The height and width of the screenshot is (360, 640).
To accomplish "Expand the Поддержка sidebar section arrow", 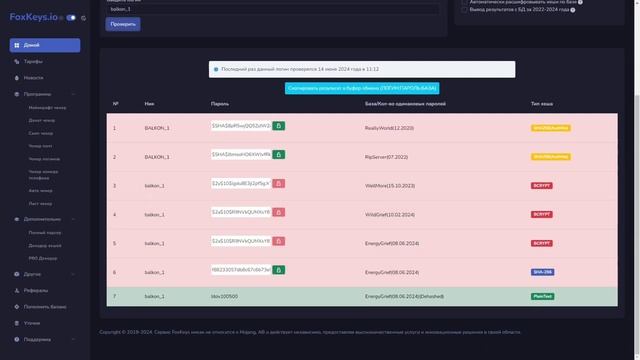I will (73, 340).
